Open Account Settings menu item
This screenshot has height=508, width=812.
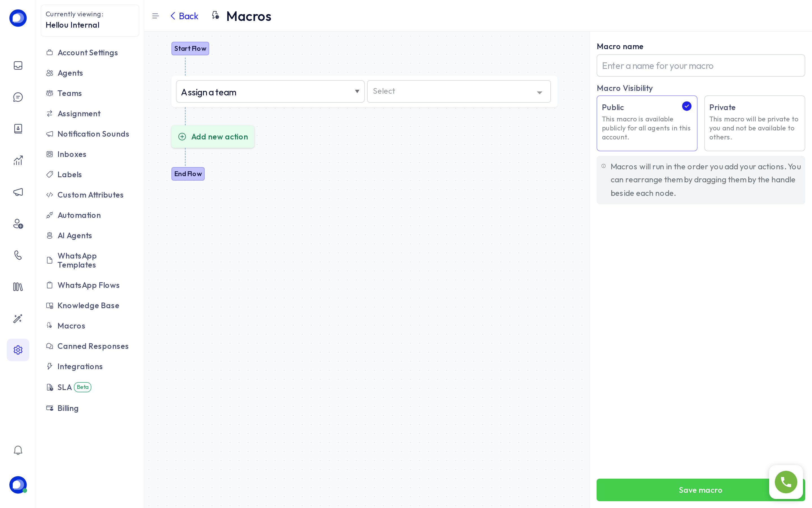(87, 53)
